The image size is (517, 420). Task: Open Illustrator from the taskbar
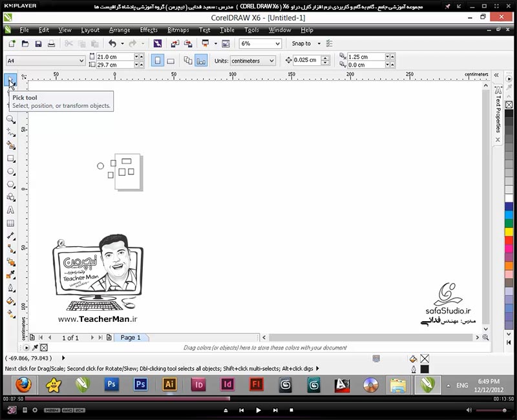(169, 384)
